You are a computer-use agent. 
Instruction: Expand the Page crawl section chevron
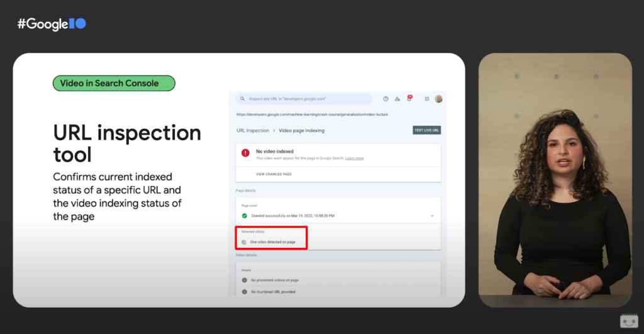coord(432,216)
